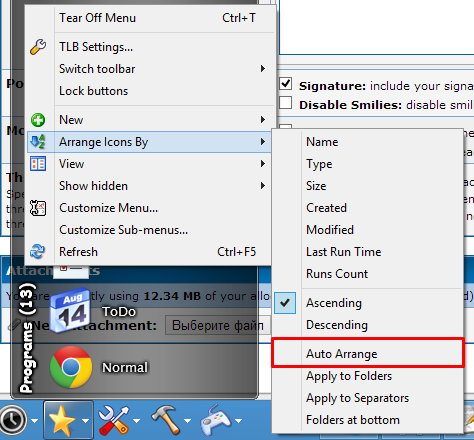This screenshot has width=474, height=440.
Task: Click the game controller icon in the toolbar
Action: (216, 420)
